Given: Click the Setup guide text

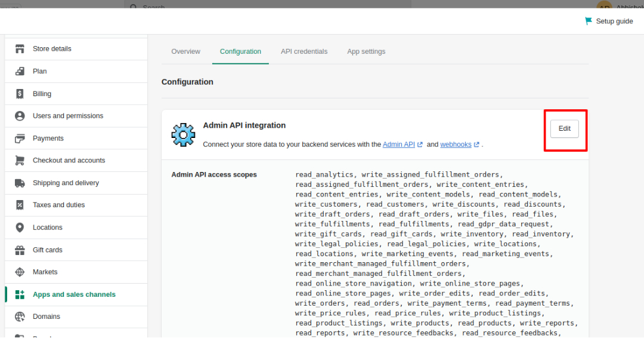Looking at the screenshot, I should (614, 21).
